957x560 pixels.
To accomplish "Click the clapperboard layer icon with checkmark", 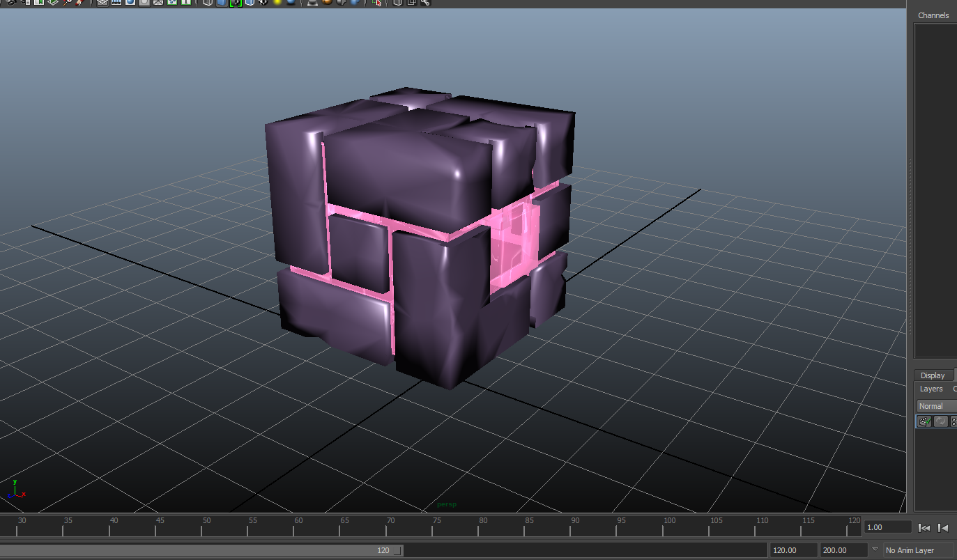I will [x=924, y=421].
